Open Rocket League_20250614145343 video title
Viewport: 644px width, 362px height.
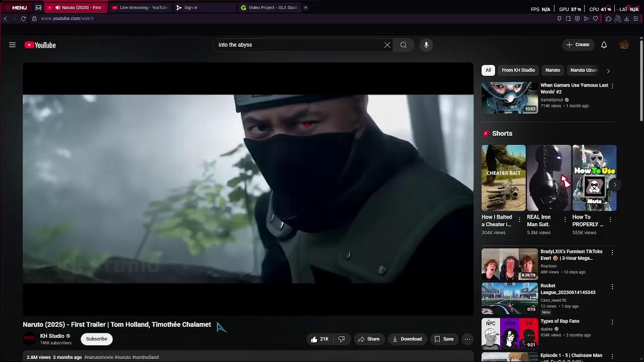point(568,289)
